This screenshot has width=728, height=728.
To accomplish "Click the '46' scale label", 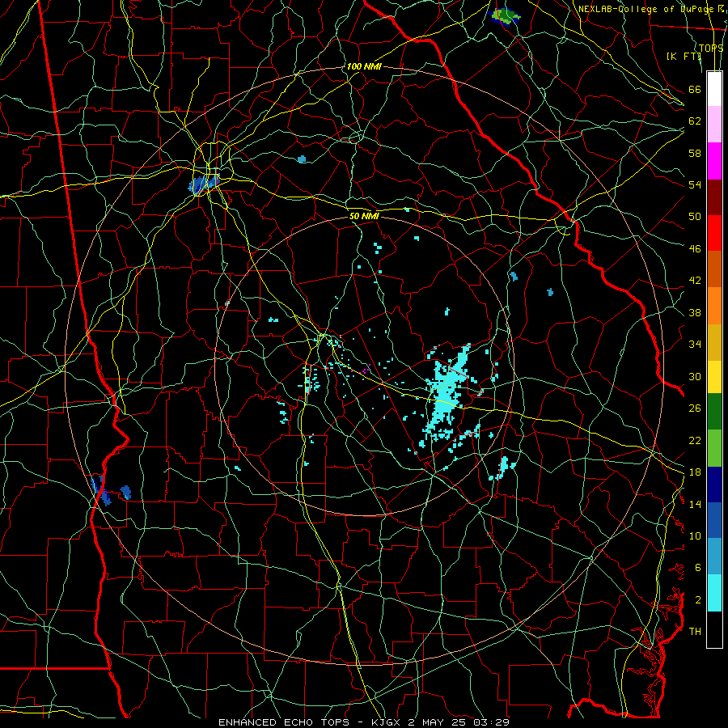I will click(x=695, y=249).
